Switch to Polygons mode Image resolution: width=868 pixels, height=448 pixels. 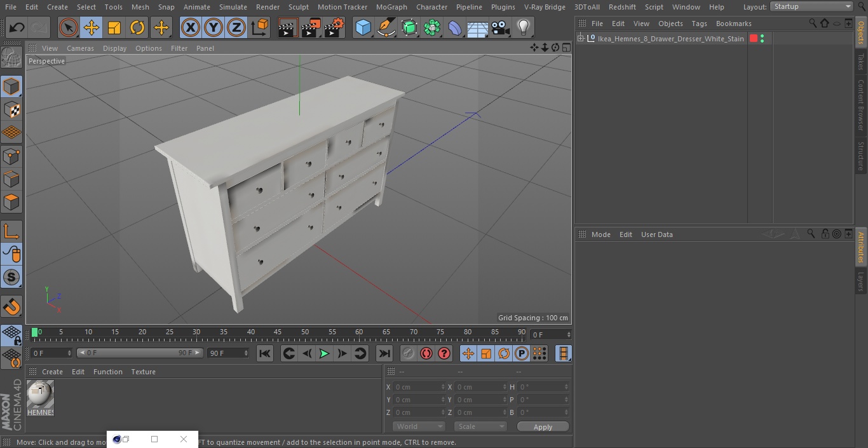click(11, 202)
